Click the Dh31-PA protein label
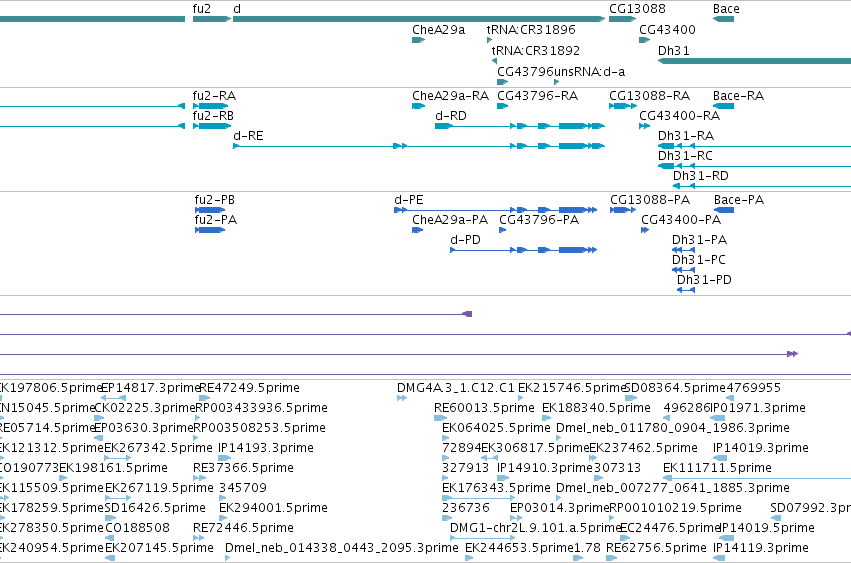 (699, 240)
